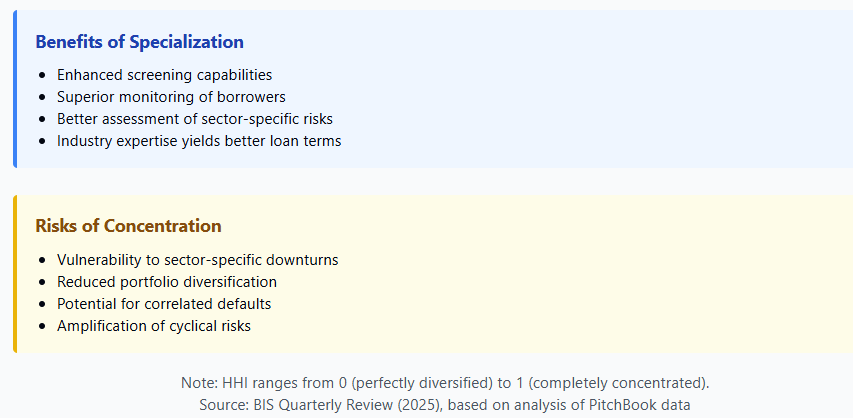Click the bullet dot before "Enhanced screening capabilities"
Screen dimensions: 853x418
(40, 76)
